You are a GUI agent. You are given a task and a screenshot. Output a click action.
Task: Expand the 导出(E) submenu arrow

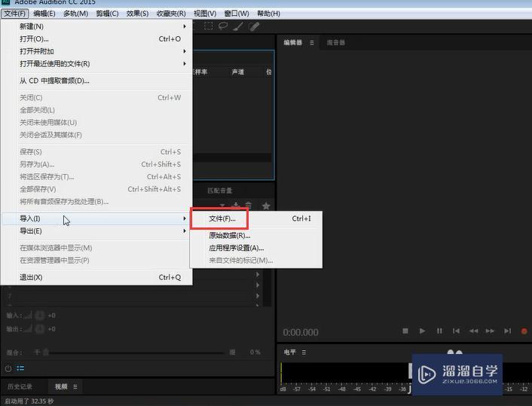point(185,231)
